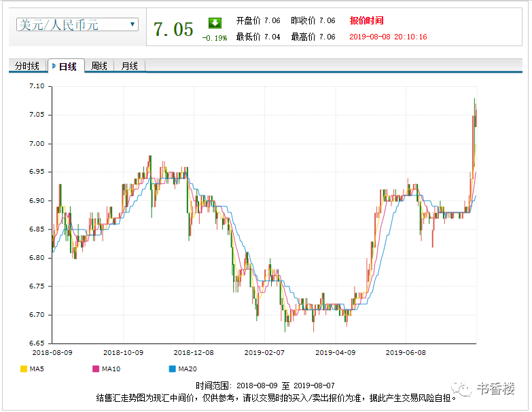The height and width of the screenshot is (412, 532).
Task: Switch to the 周线 weekly tab
Action: pyautogui.click(x=99, y=66)
